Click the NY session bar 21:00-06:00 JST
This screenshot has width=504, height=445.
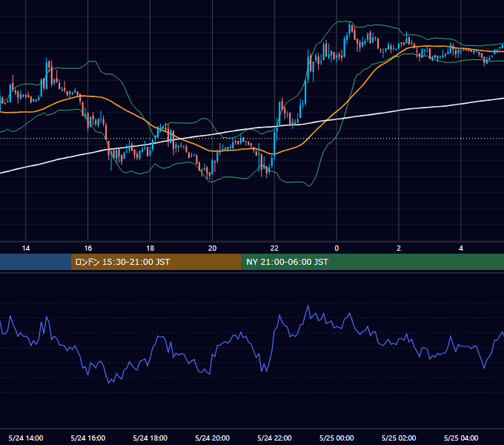(x=373, y=262)
